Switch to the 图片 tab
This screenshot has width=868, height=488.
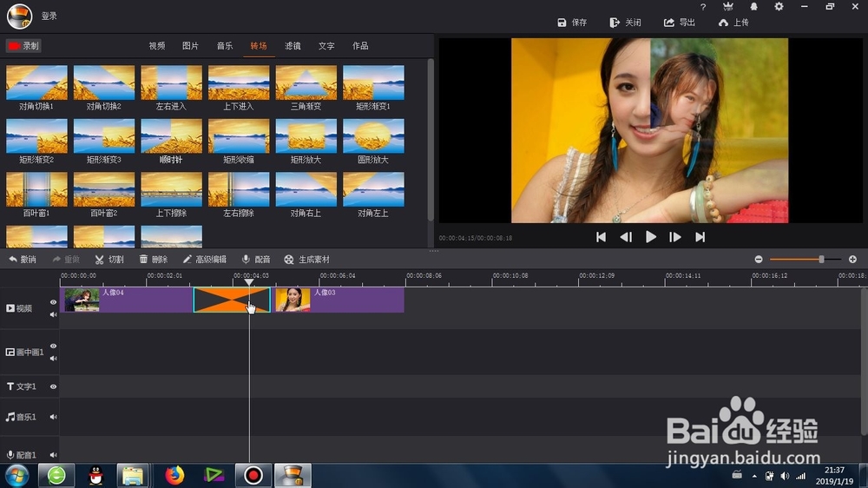click(x=190, y=46)
